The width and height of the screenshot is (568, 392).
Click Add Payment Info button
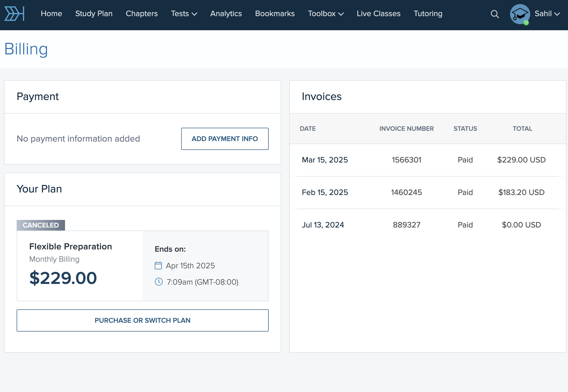click(x=225, y=139)
